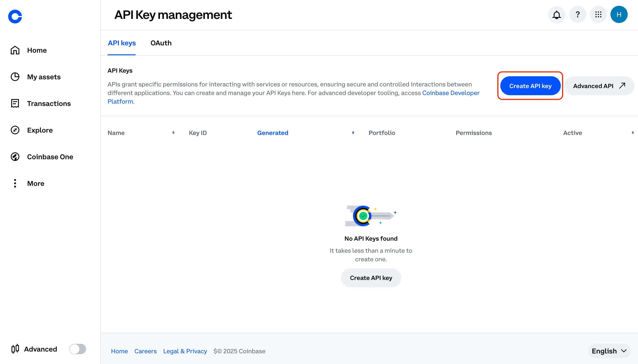Click the Name column header text
This screenshot has height=364, width=638.
116,133
